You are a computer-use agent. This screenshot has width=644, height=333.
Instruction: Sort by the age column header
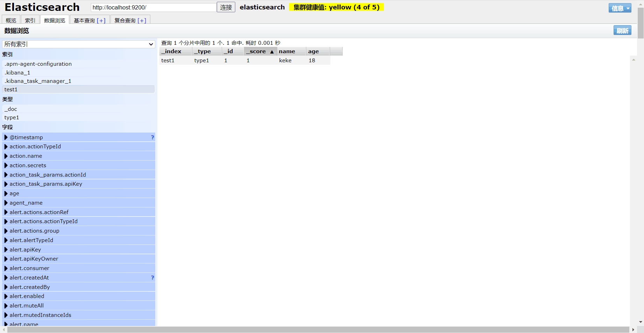click(318, 51)
